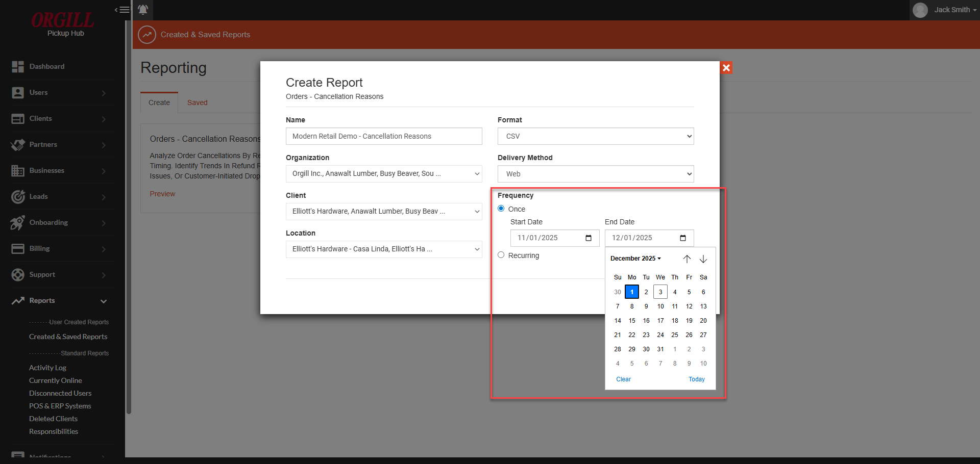This screenshot has width=980, height=464.
Task: Click the Dashboard grid icon
Action: [18, 67]
